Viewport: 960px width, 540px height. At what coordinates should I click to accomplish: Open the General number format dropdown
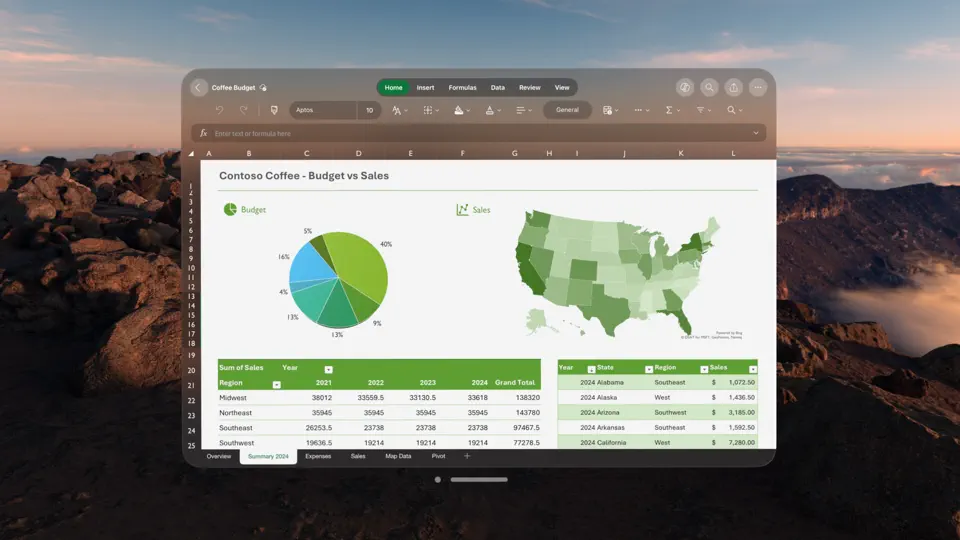click(567, 110)
